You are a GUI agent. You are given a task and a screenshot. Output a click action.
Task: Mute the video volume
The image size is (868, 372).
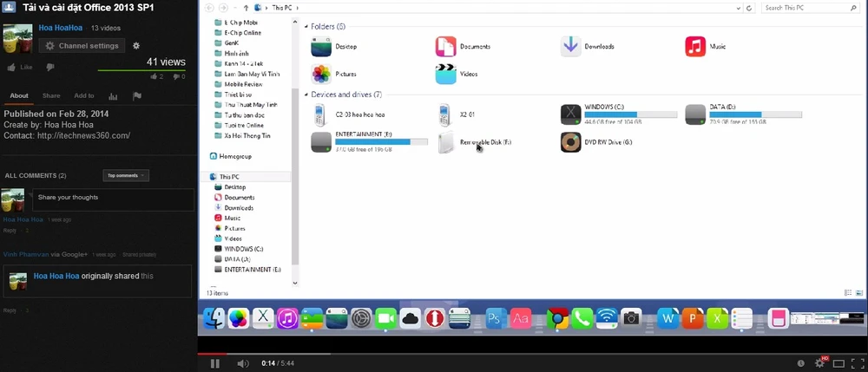click(243, 362)
